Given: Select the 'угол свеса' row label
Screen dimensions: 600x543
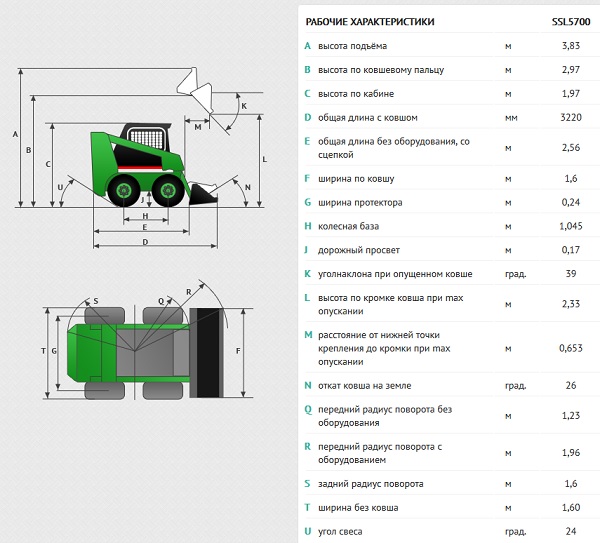Looking at the screenshot, I should pyautogui.click(x=340, y=532).
